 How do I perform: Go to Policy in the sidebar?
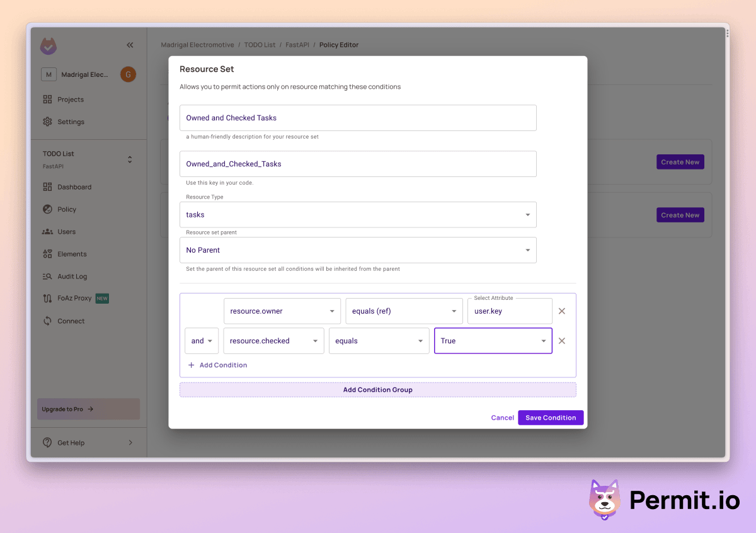(x=66, y=210)
